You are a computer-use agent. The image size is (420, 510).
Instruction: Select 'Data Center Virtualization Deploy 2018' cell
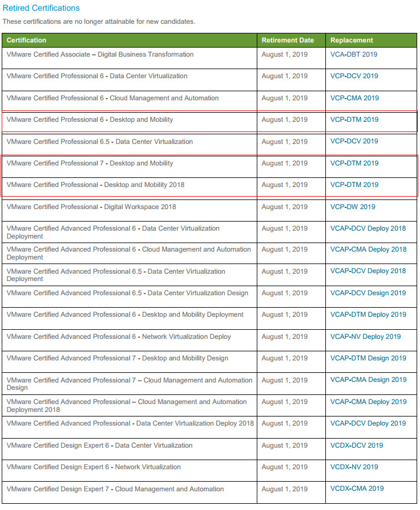coord(129,427)
